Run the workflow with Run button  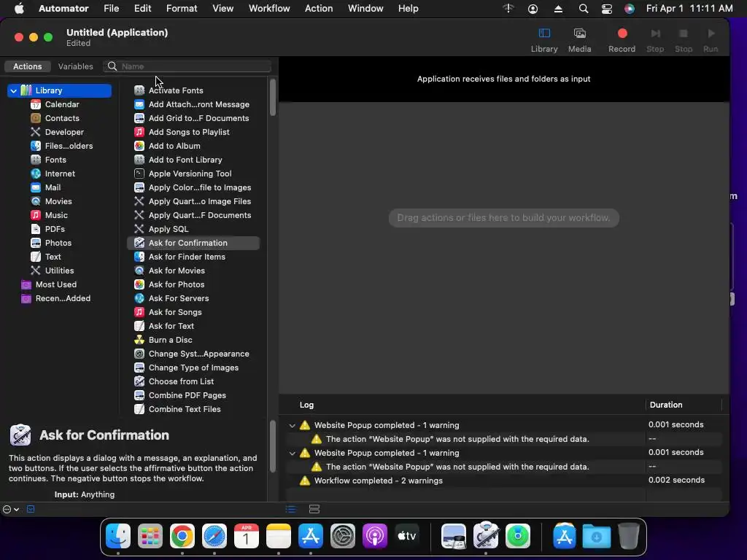tap(711, 40)
